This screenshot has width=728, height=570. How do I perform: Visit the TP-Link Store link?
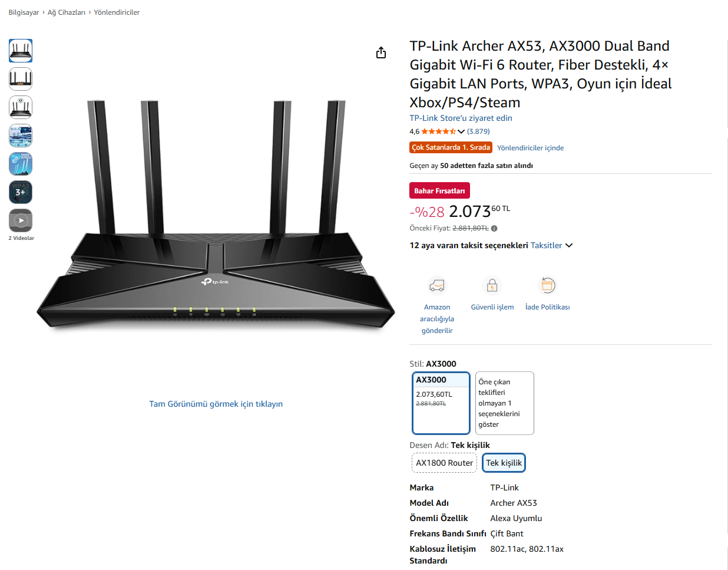coord(461,118)
